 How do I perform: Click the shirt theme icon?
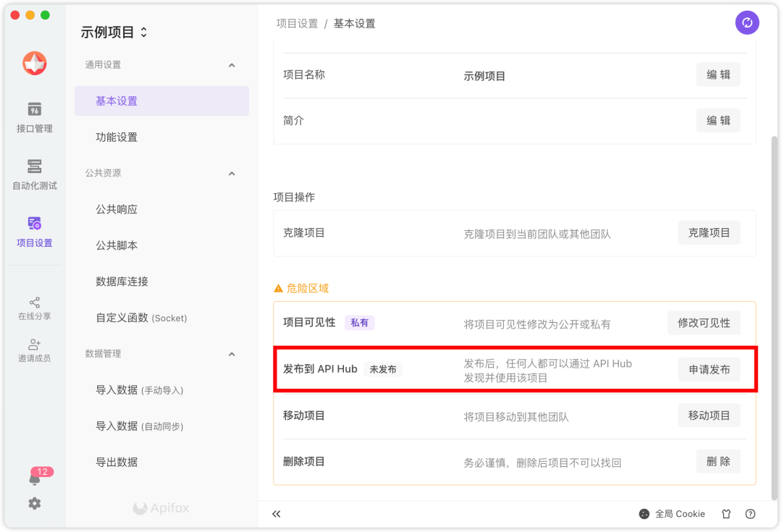pyautogui.click(x=726, y=514)
